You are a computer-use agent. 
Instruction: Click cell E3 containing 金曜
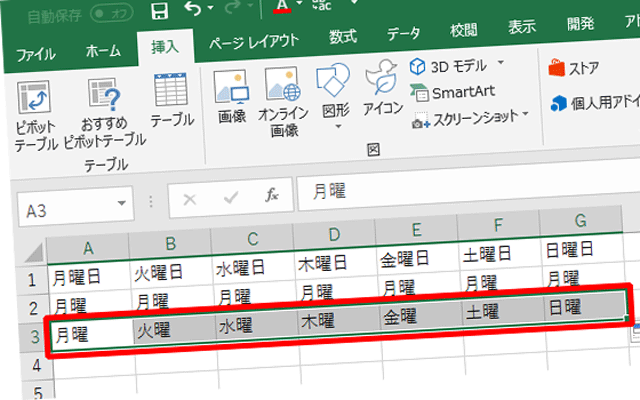(421, 316)
